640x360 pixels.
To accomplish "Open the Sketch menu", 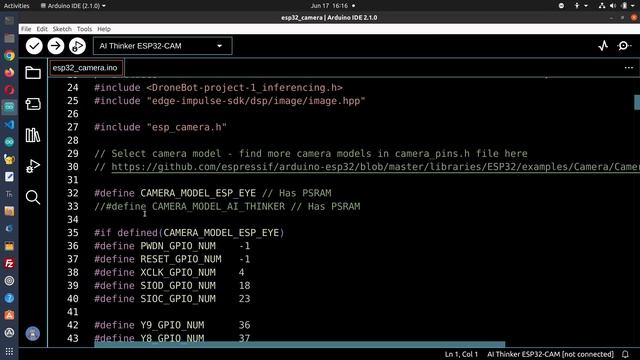I will (x=62, y=29).
